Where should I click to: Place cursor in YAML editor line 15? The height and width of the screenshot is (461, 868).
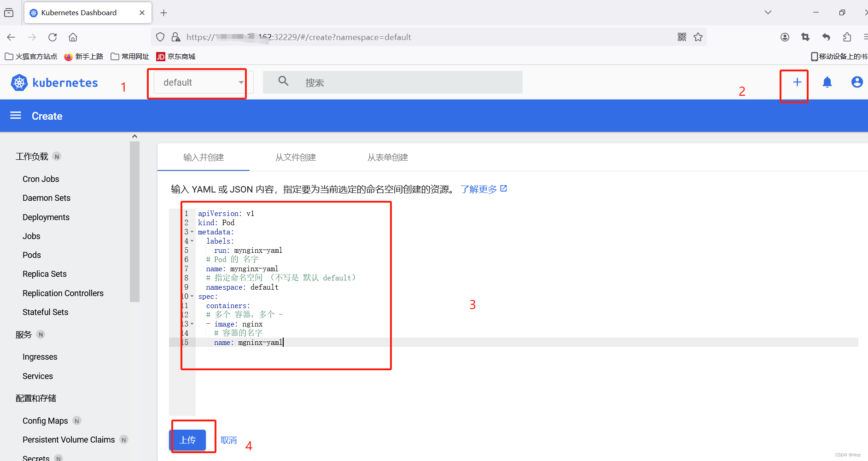pyautogui.click(x=527, y=342)
